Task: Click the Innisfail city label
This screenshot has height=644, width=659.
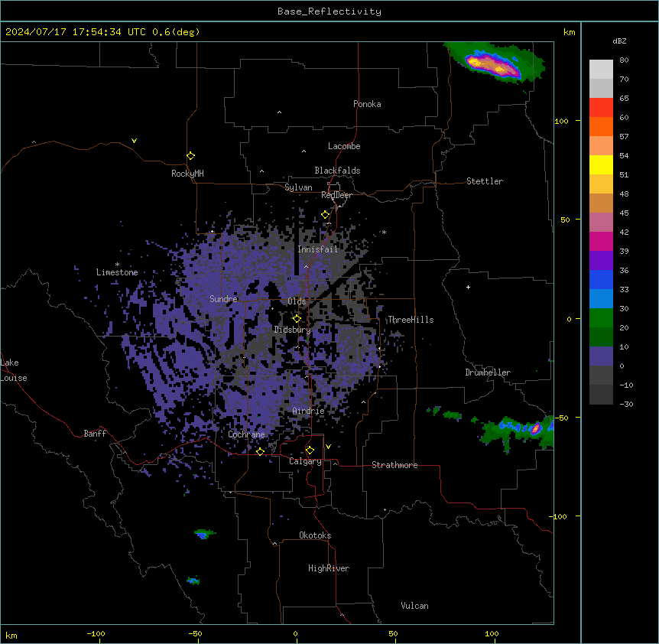Action: 318,249
